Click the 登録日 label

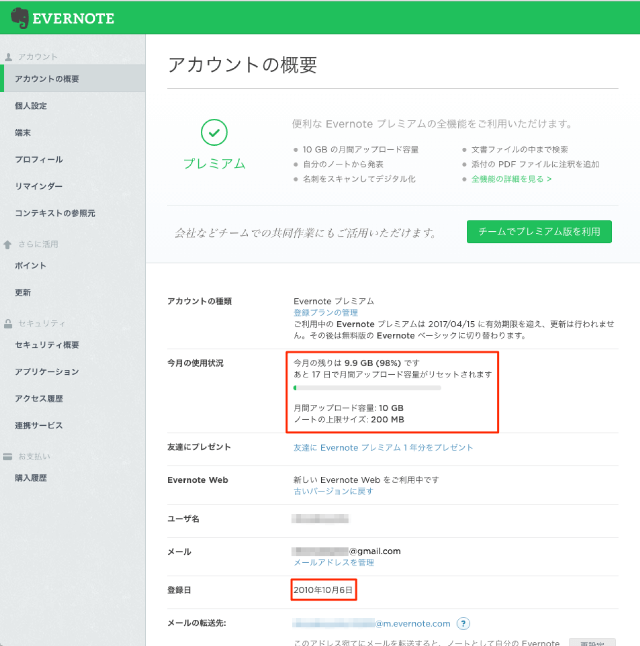179,590
